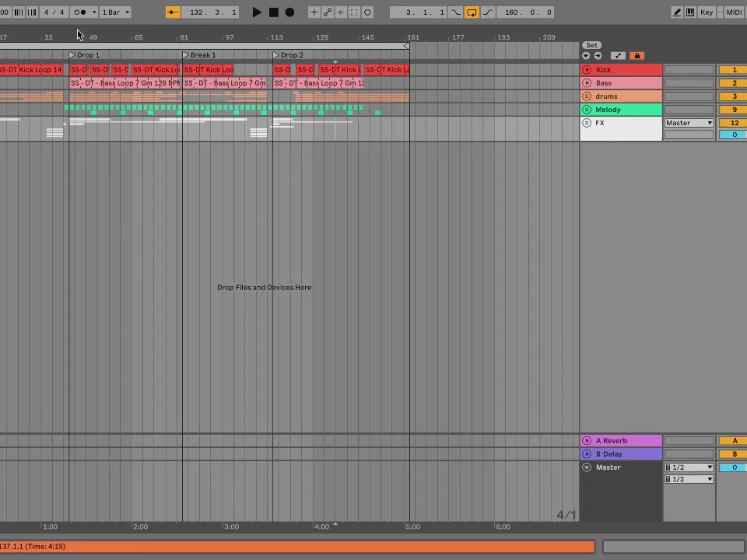Open Master output 1/2 lower dropdown
This screenshot has height=560, width=747.
689,479
